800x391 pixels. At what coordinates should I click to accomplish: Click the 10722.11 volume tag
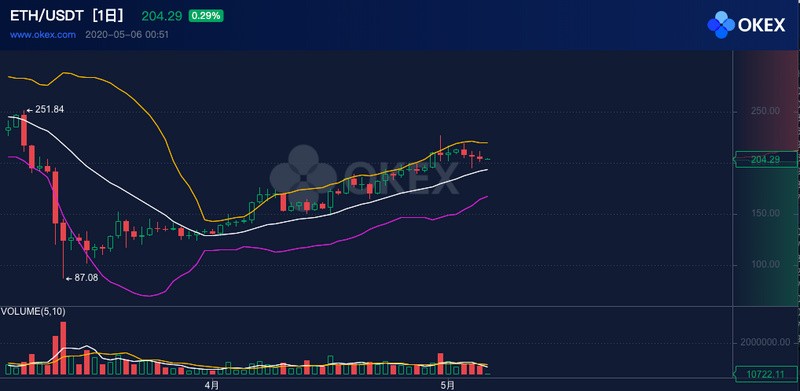(x=765, y=374)
